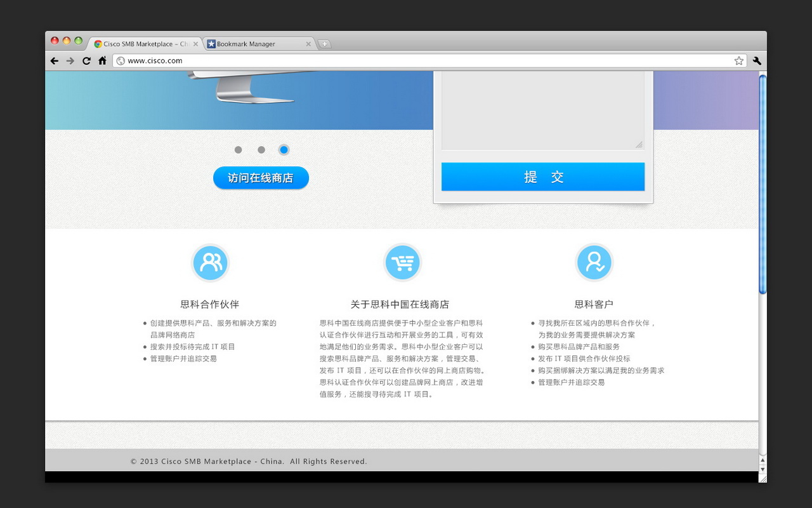Maximize the window with green button
812x508 pixels.
78,41
